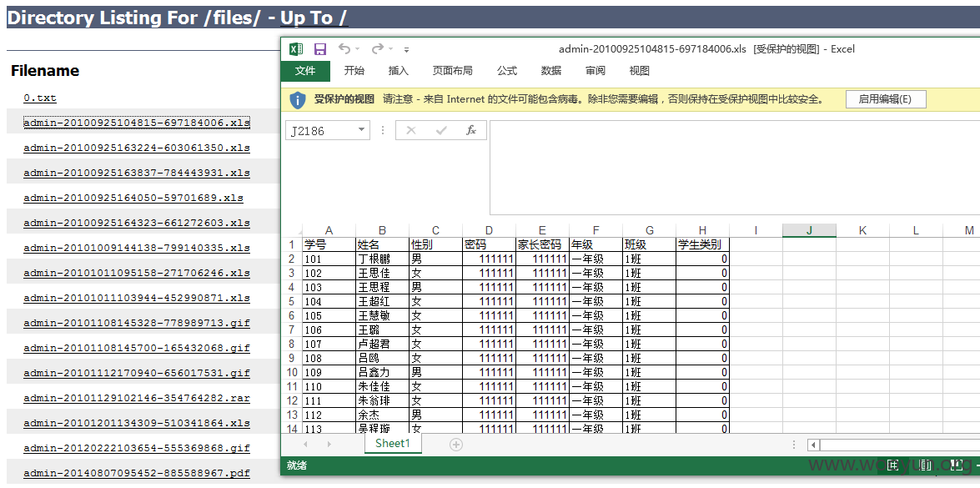
Task: Open the Redo history dropdown arrow
Action: pos(390,49)
